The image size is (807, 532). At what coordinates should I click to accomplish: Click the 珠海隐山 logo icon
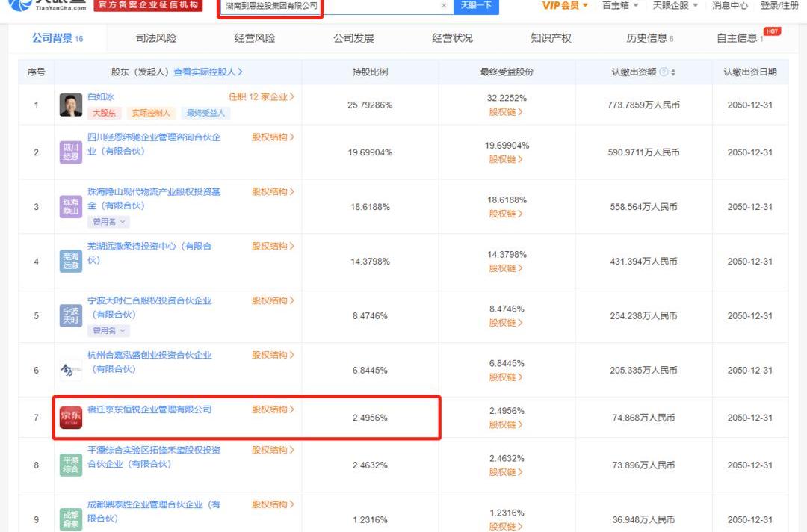point(70,207)
